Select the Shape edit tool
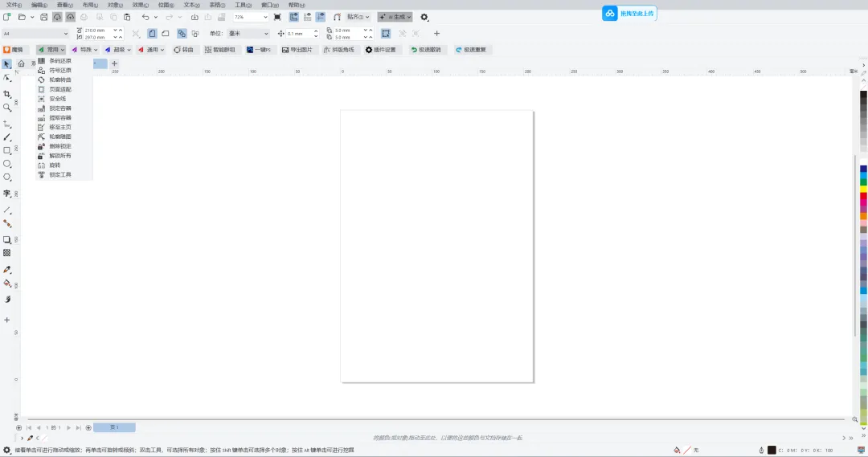The width and height of the screenshot is (868, 457). [6, 78]
